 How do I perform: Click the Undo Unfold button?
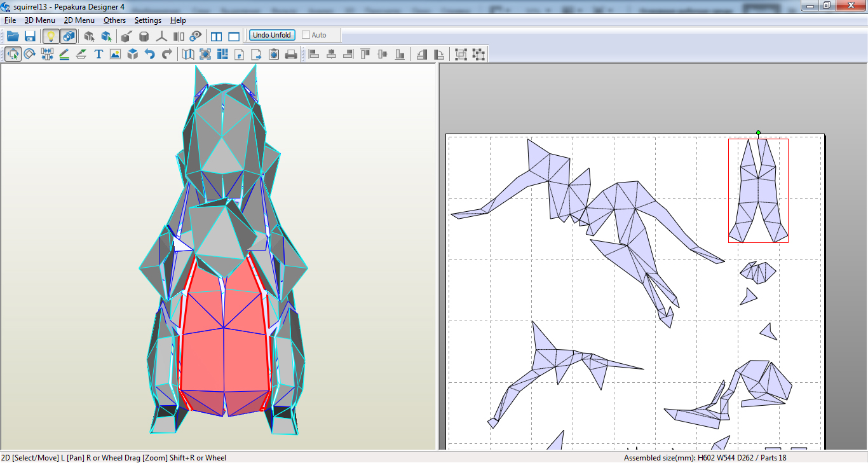coord(272,35)
